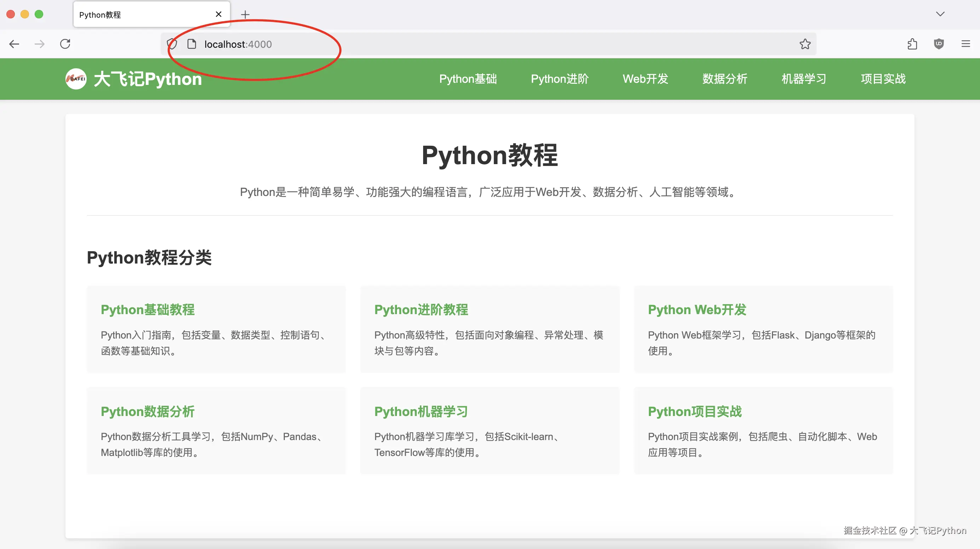Open Python项目实战 category heading
The image size is (980, 549).
coord(695,411)
